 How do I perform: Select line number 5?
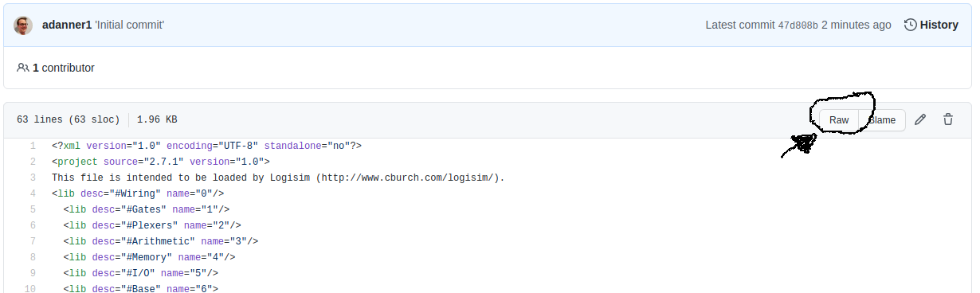pos(33,209)
